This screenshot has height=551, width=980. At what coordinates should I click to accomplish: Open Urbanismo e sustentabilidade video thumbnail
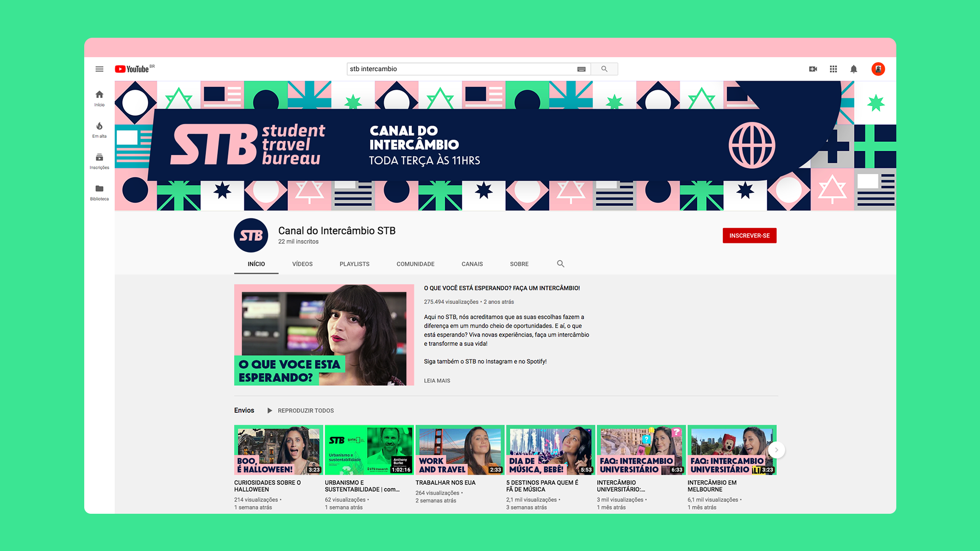pos(369,450)
